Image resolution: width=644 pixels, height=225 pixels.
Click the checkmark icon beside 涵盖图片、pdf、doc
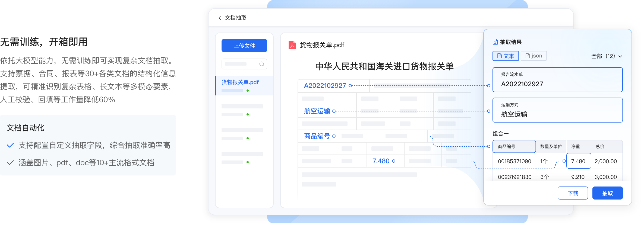coord(10,163)
